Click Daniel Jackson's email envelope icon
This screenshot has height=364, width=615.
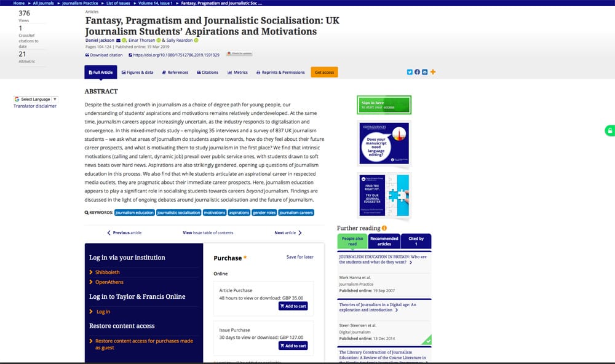pos(118,41)
